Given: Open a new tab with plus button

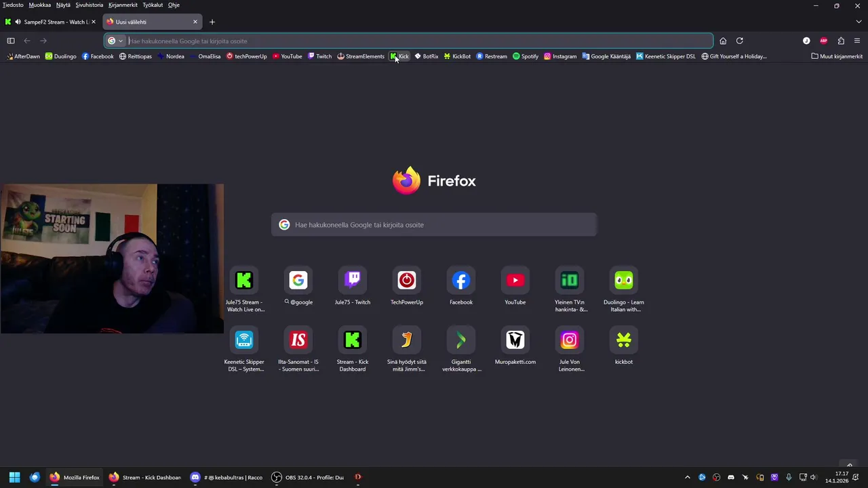Looking at the screenshot, I should pyautogui.click(x=212, y=22).
